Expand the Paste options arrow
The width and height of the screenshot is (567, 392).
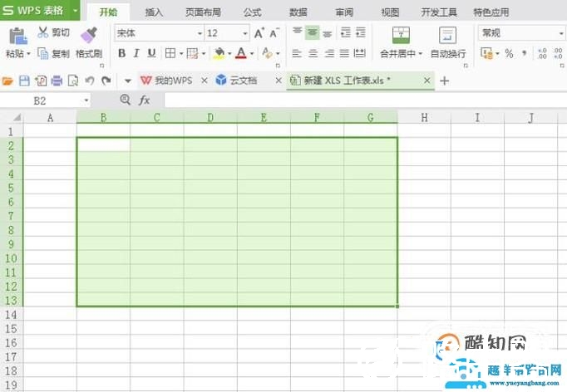[x=28, y=54]
